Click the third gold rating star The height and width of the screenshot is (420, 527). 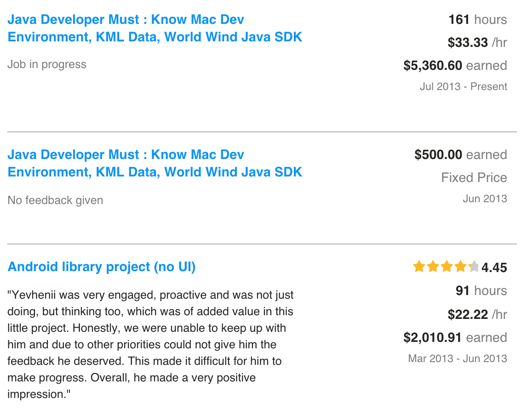[x=447, y=267]
